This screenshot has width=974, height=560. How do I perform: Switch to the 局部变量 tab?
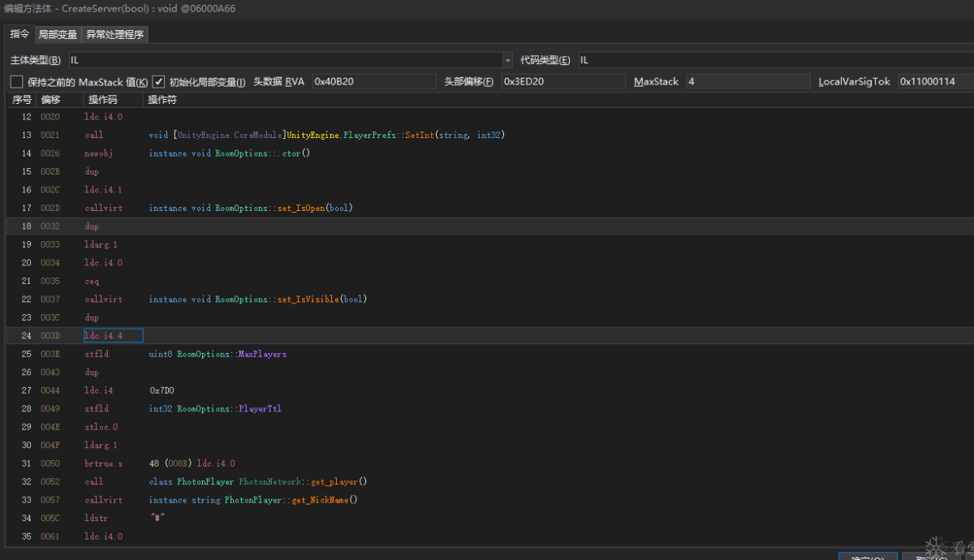point(58,35)
